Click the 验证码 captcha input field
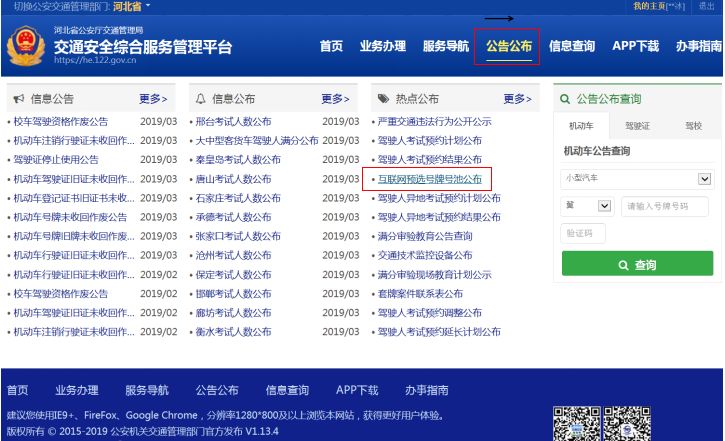The width and height of the screenshot is (725, 441). coord(583,233)
